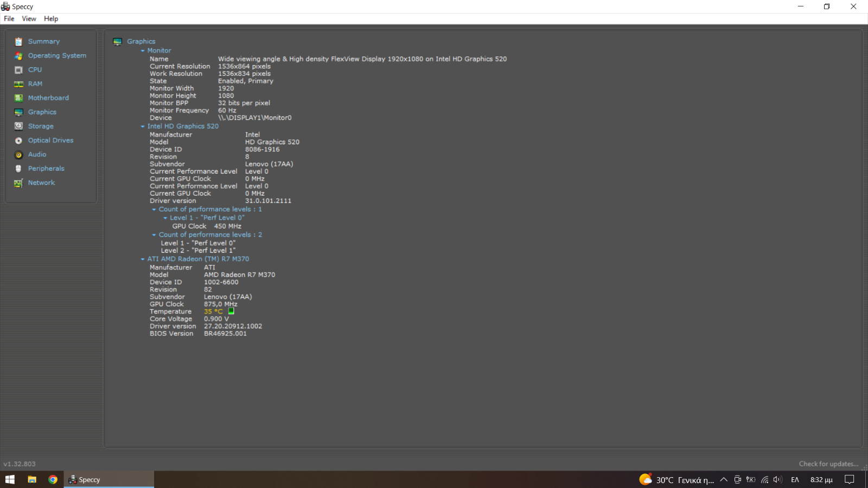Open the File menu
This screenshot has width=868, height=488.
9,18
